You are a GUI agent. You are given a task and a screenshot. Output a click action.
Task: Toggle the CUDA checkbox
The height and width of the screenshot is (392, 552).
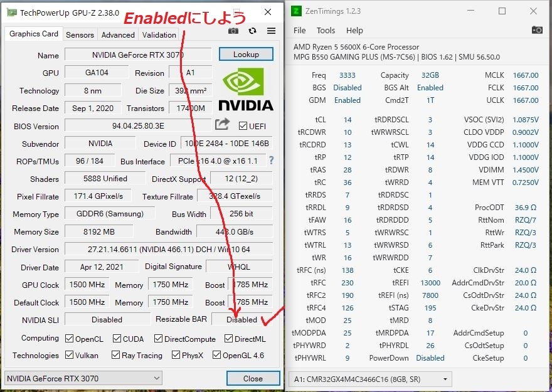[117, 339]
